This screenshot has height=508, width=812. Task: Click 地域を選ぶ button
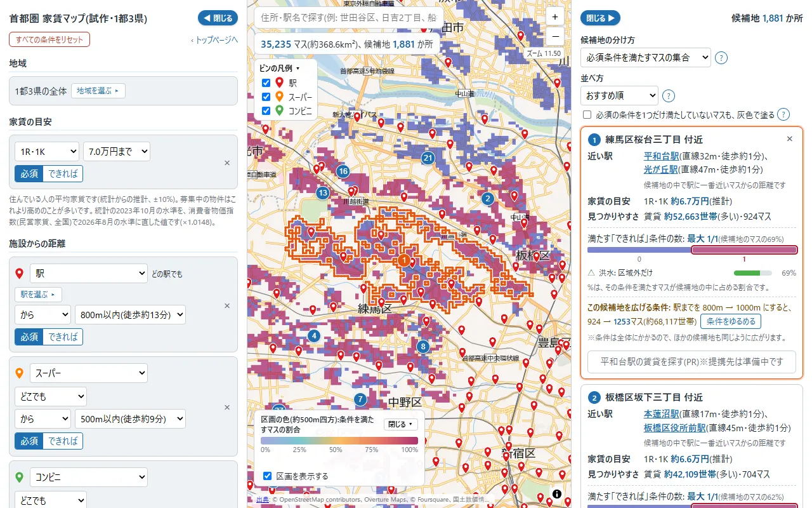point(98,91)
